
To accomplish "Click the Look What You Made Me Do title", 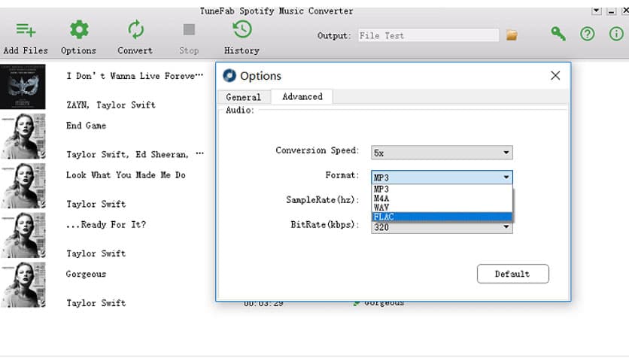I will pos(126,175).
